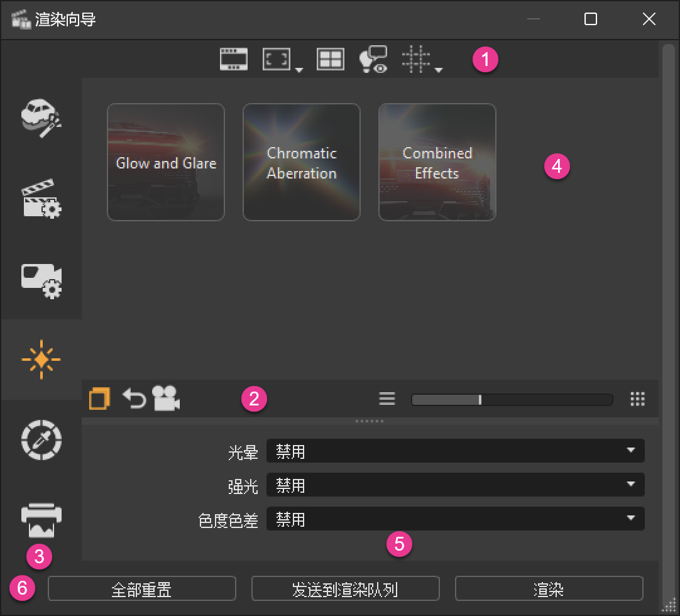680x616 pixels.
Task: Click the 发送到渲染队列 button
Action: pos(345,588)
